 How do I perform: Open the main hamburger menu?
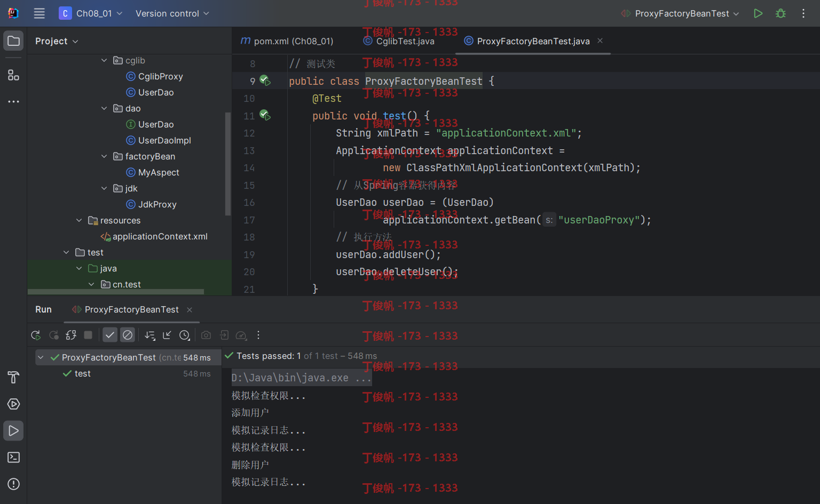[39, 13]
